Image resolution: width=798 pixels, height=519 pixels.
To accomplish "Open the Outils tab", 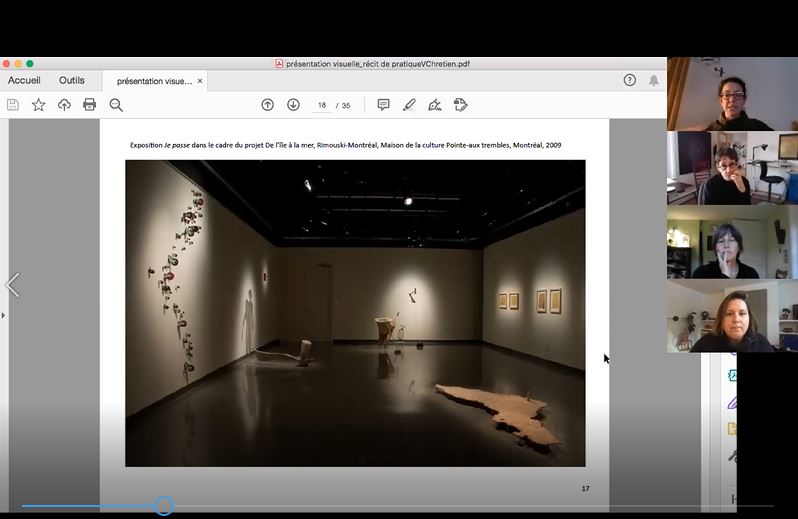I will pos(72,81).
